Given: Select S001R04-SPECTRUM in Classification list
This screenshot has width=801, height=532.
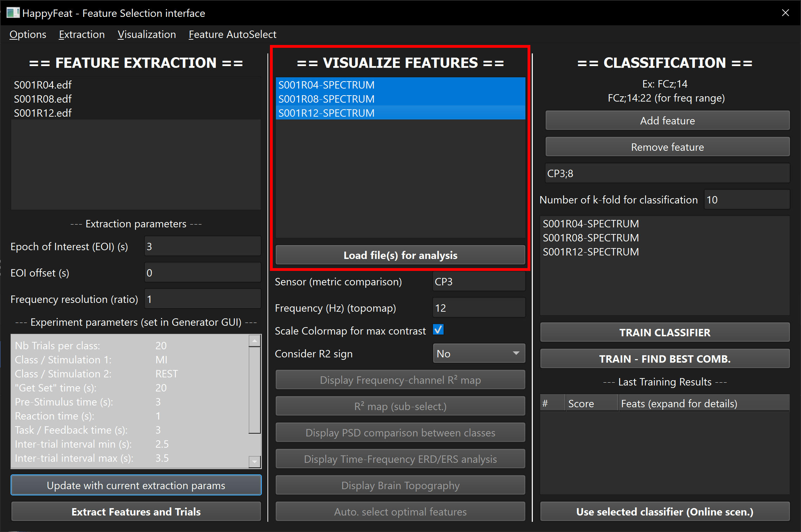Looking at the screenshot, I should [665, 223].
